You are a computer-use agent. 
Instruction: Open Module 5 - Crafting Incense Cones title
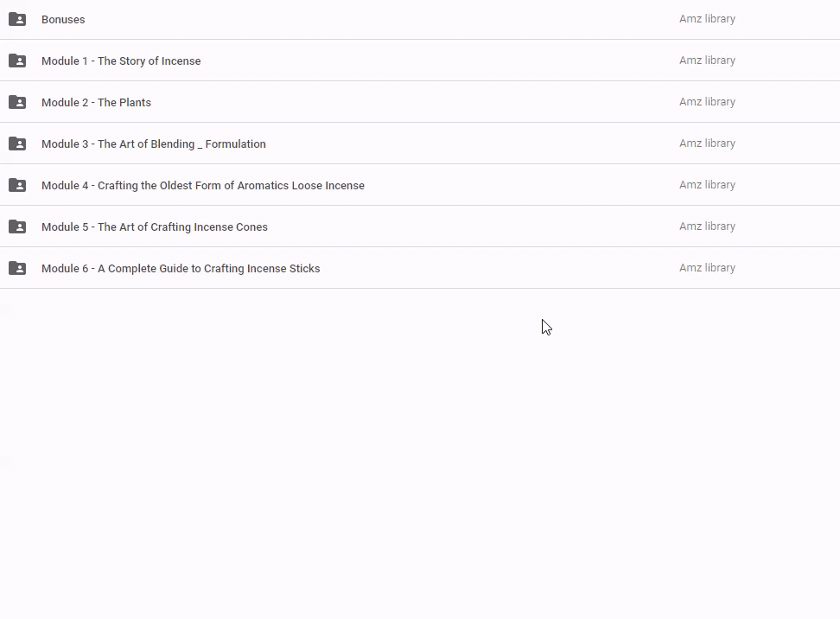point(154,227)
